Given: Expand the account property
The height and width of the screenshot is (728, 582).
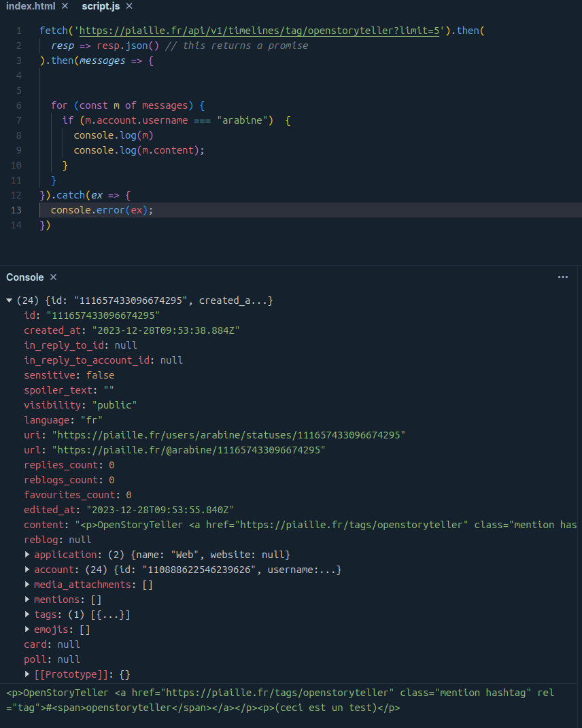Looking at the screenshot, I should (27, 570).
